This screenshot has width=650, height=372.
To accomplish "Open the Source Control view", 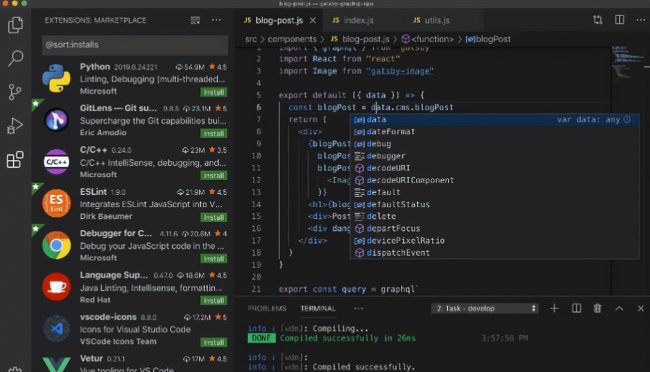I will pos(15,92).
